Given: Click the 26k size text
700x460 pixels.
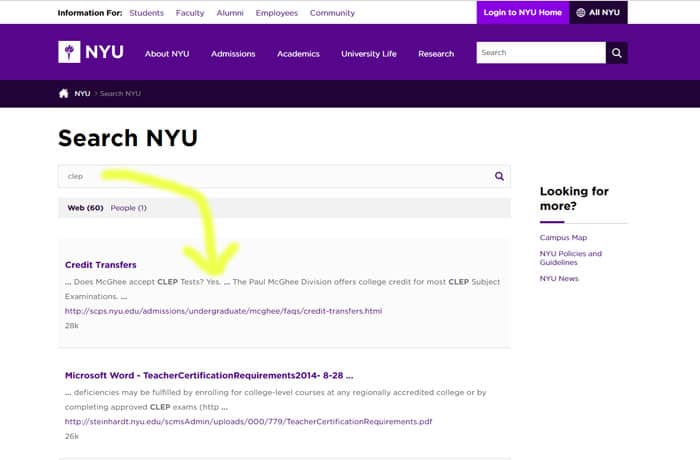Looking at the screenshot, I should point(72,436).
